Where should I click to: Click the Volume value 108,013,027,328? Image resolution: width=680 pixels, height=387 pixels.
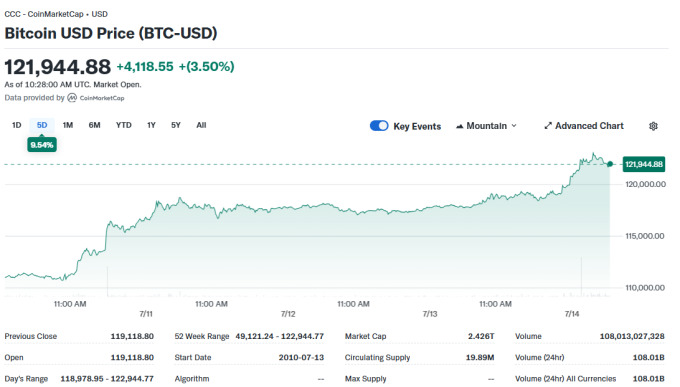[632, 336]
